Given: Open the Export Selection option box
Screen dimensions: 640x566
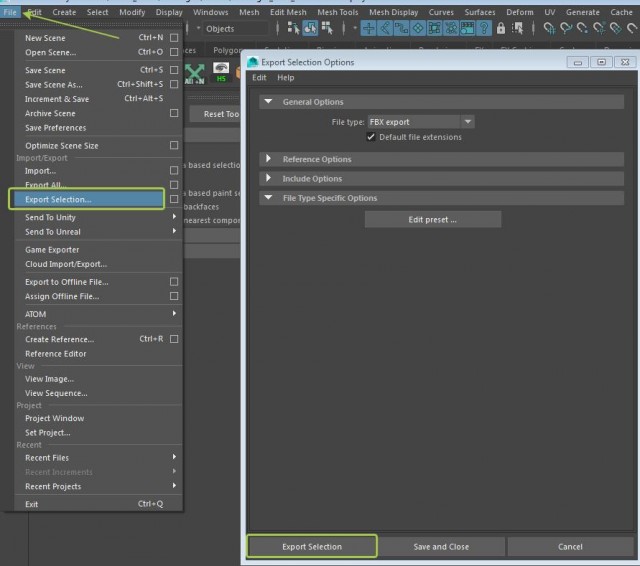Looking at the screenshot, I should 174,200.
